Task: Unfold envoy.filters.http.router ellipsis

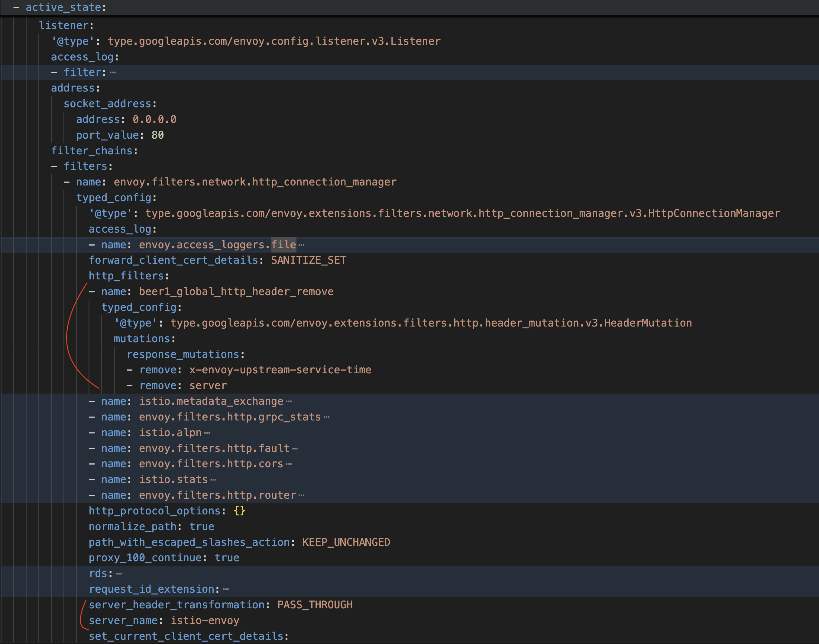Action: 301,495
